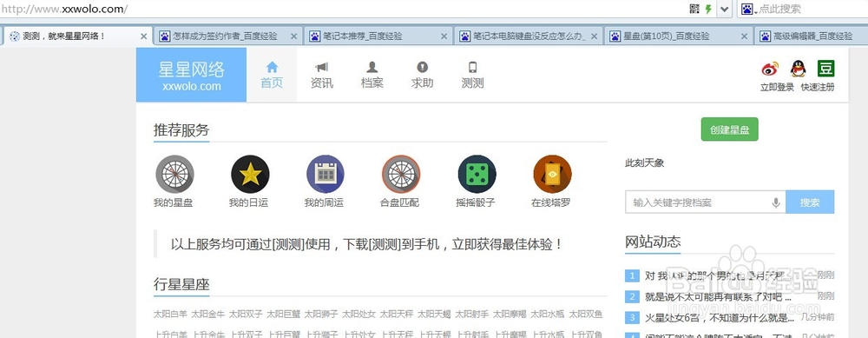This screenshot has height=338, width=868.
Task: Open 我的星盘 chart icon
Action: pos(174,174)
